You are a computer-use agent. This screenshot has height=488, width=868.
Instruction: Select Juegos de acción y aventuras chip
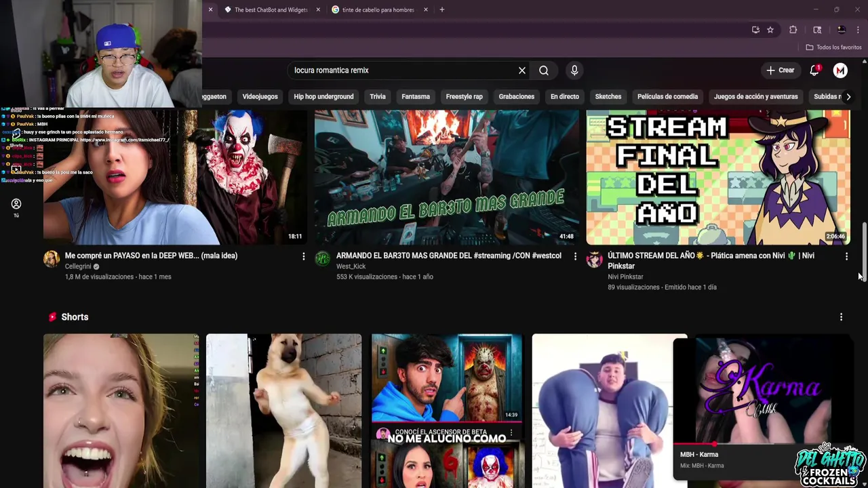click(x=755, y=96)
